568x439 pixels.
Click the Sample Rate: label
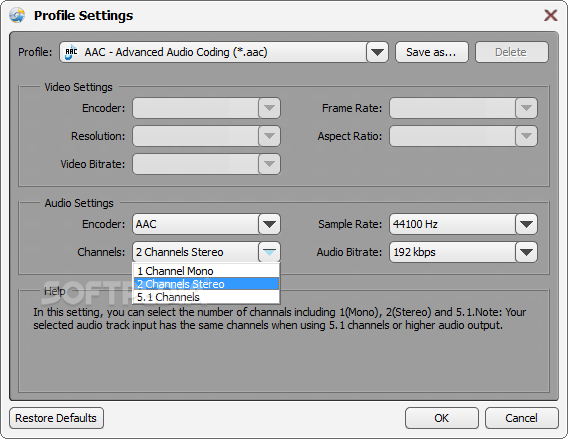click(350, 224)
